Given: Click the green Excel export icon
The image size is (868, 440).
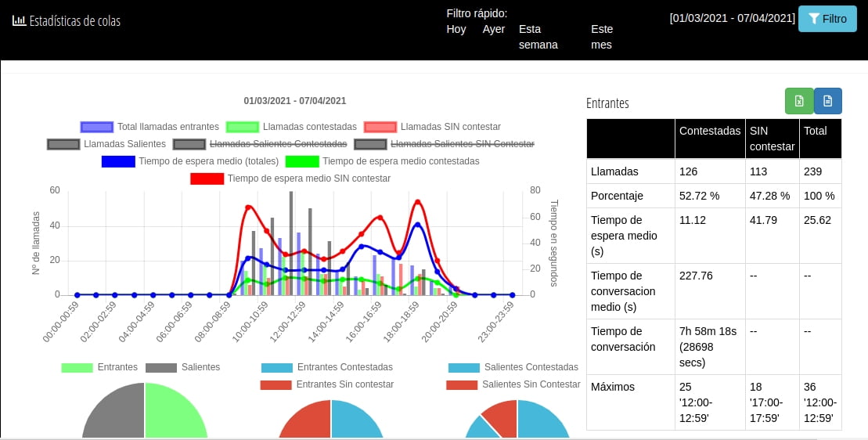Looking at the screenshot, I should pyautogui.click(x=799, y=101).
